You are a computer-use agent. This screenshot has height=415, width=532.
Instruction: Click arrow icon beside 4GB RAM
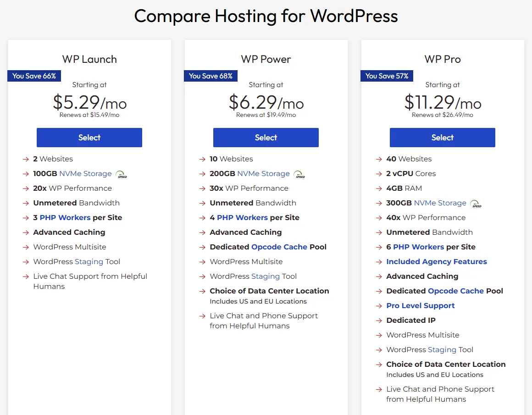click(x=379, y=188)
